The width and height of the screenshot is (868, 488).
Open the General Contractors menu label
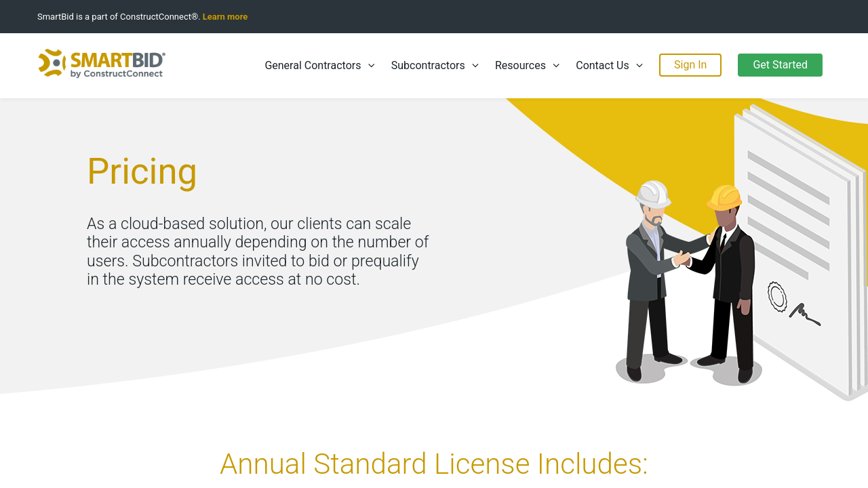tap(313, 66)
